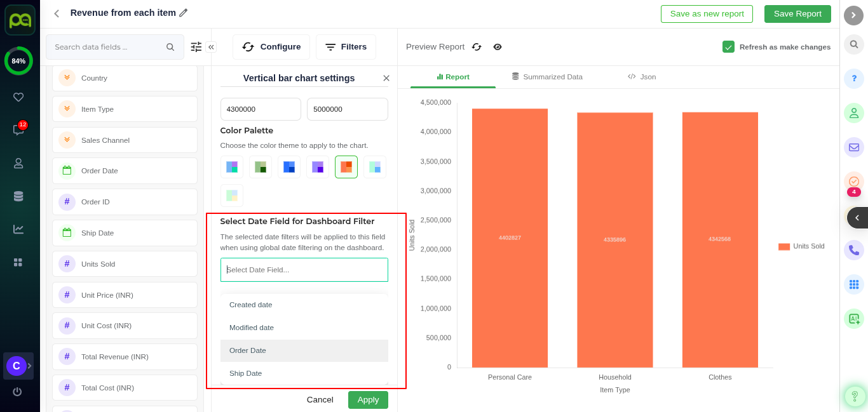This screenshot has width=868, height=412.
Task: Collapse the data fields panel using double chevron
Action: click(x=211, y=47)
